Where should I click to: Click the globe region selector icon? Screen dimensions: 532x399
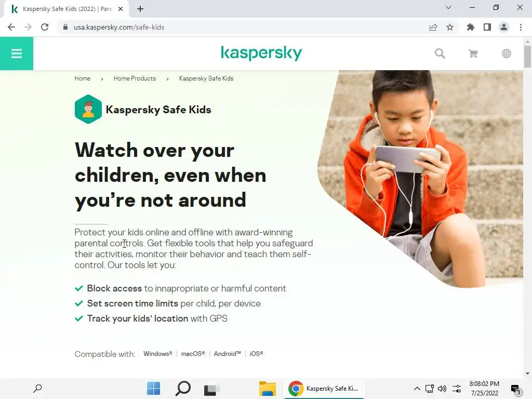click(506, 54)
